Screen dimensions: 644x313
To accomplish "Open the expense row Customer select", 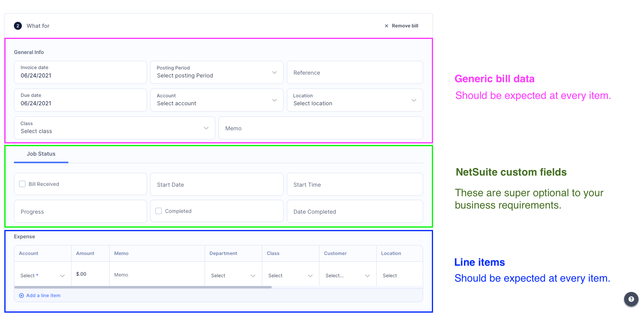I will pos(348,276).
